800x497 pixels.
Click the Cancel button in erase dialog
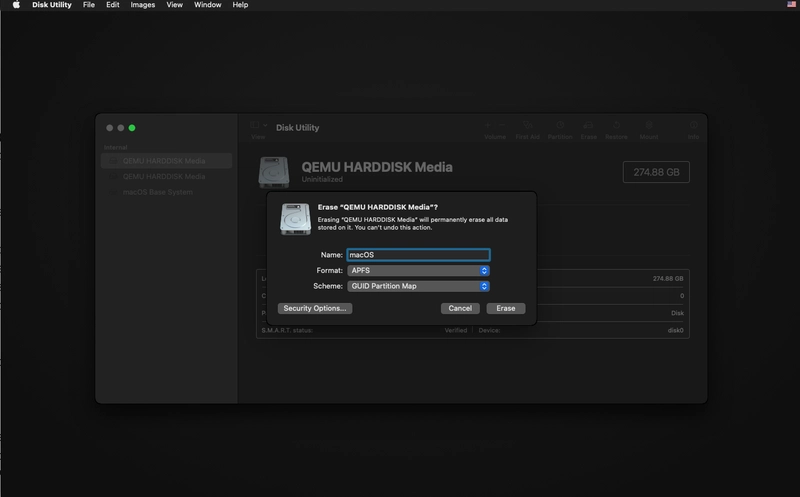460,308
